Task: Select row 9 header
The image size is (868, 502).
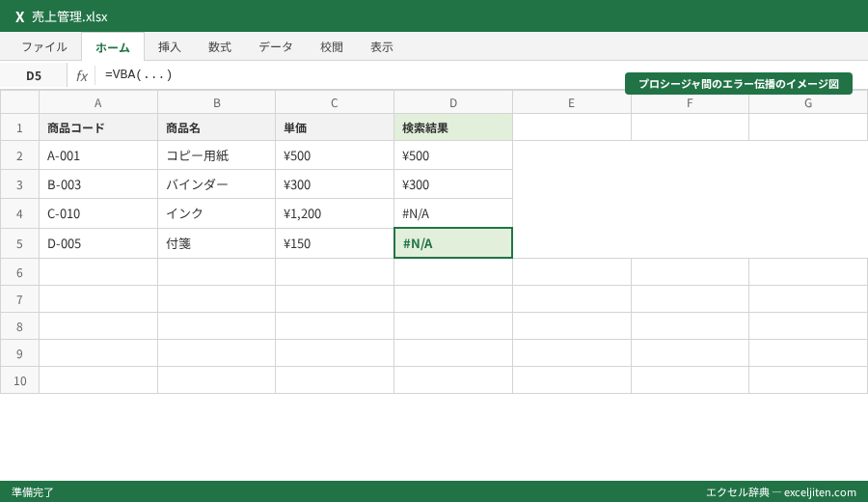Action: tap(19, 353)
